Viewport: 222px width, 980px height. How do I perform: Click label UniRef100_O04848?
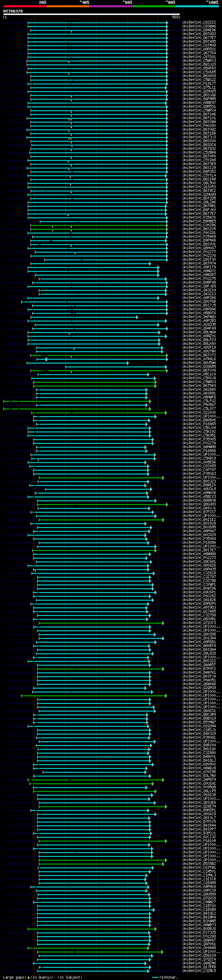tap(199, 948)
